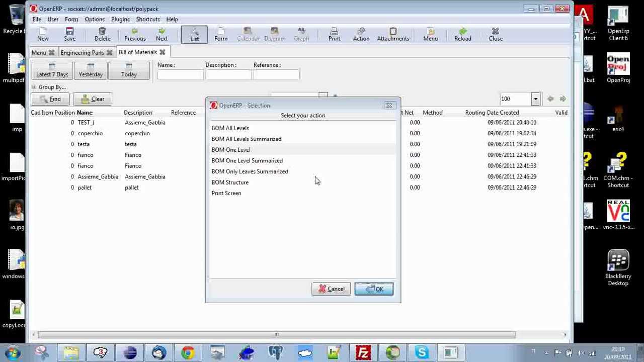Close the Bill of Materials tab
The height and width of the screenshot is (362, 644).
click(162, 52)
